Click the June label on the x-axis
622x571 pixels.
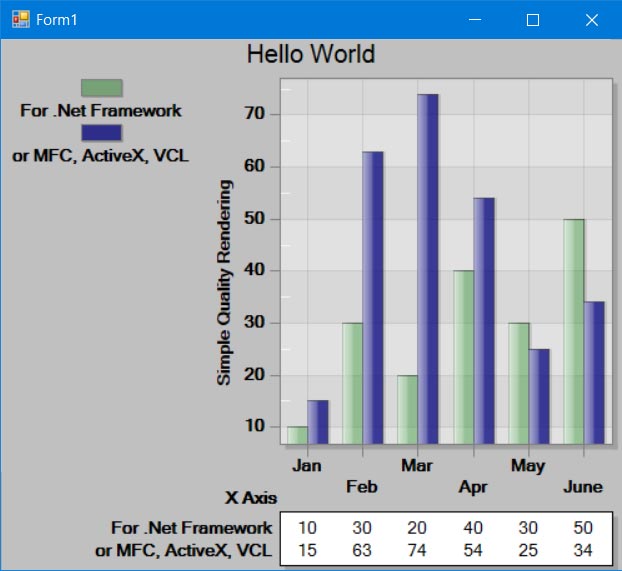click(583, 486)
